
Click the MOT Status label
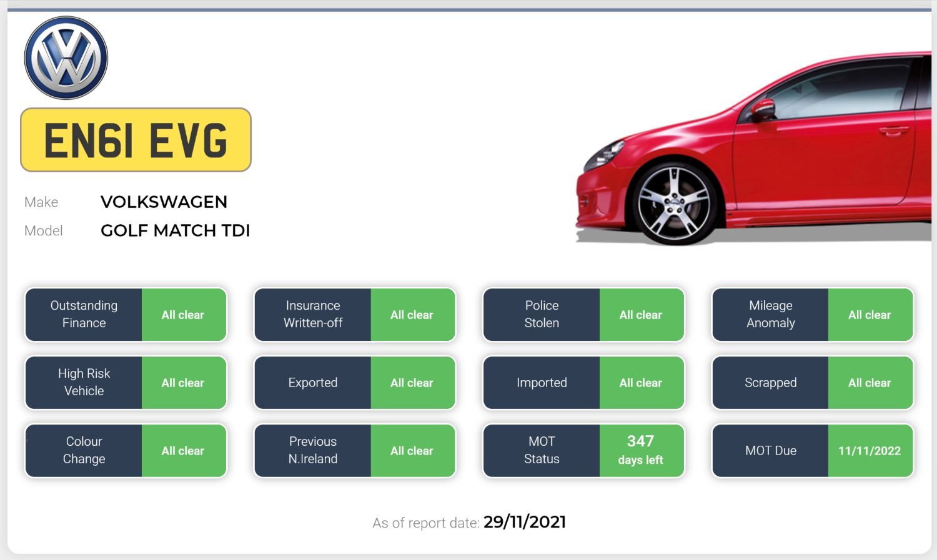(542, 451)
